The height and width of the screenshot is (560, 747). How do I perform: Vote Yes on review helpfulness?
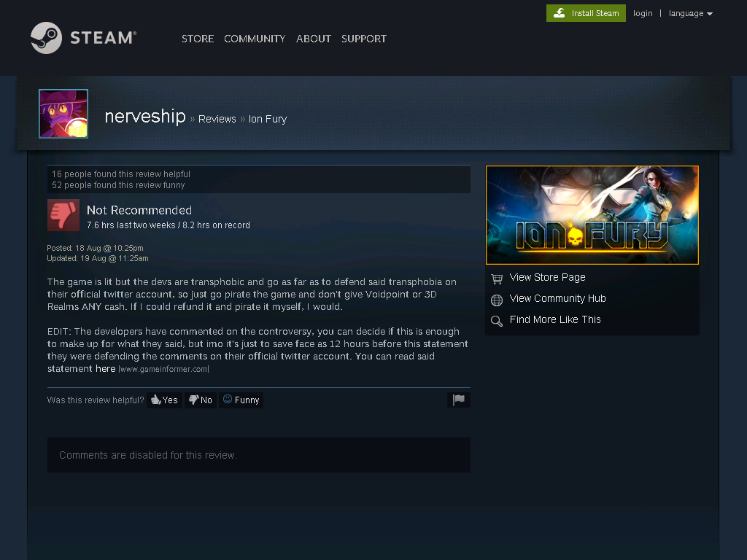[164, 400]
